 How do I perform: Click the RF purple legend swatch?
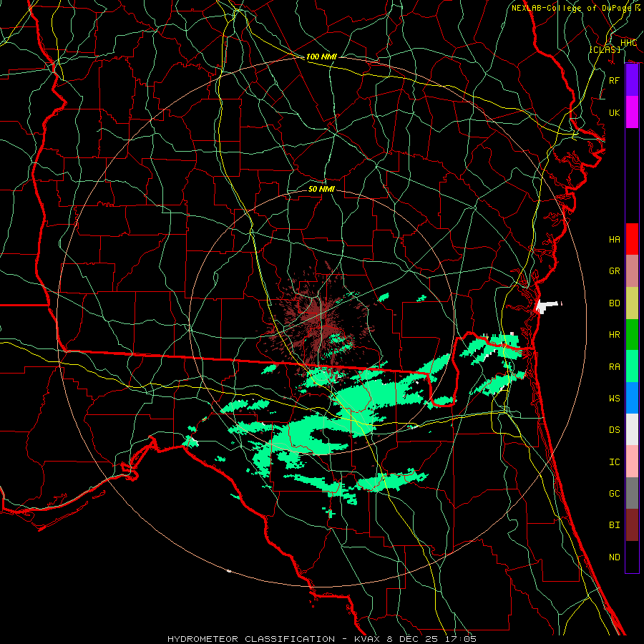632,80
